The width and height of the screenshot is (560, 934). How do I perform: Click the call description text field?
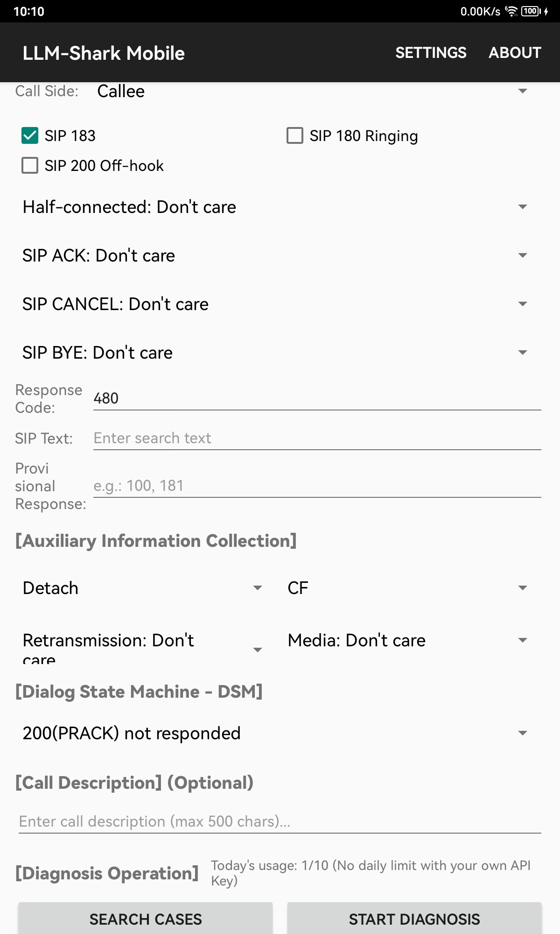pos(279,821)
